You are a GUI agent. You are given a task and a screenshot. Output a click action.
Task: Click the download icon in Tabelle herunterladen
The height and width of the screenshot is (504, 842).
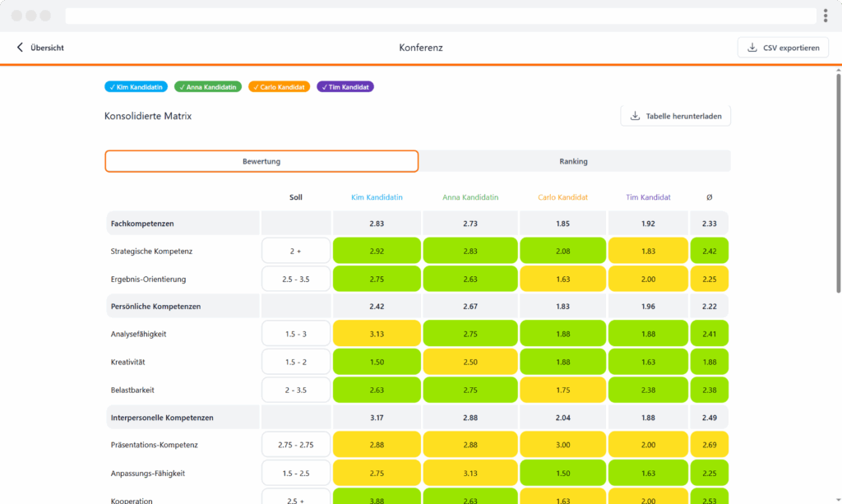[635, 116]
